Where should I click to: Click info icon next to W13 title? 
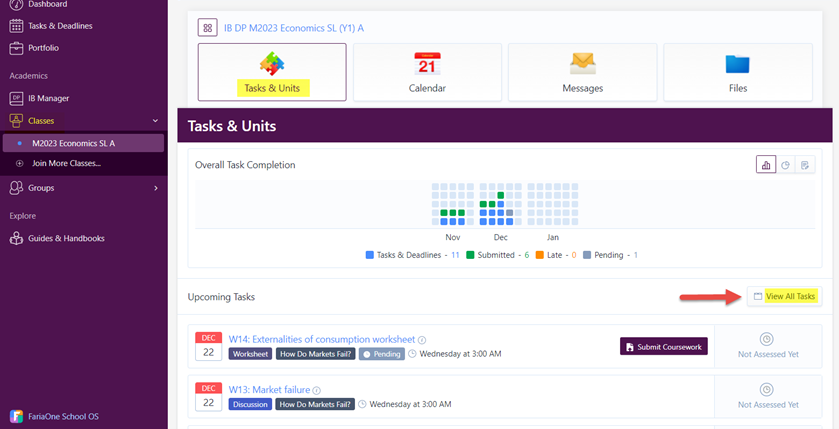pos(316,390)
